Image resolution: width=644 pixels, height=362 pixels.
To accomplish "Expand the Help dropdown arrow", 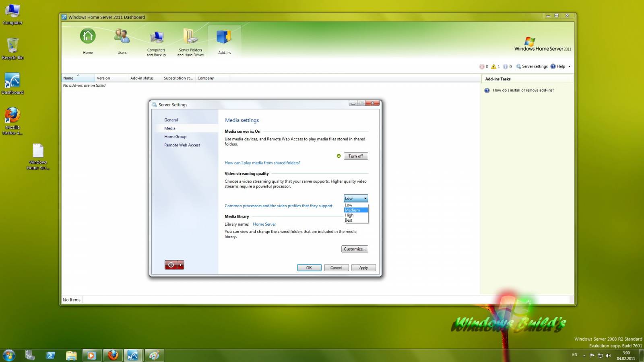I will coord(569,67).
